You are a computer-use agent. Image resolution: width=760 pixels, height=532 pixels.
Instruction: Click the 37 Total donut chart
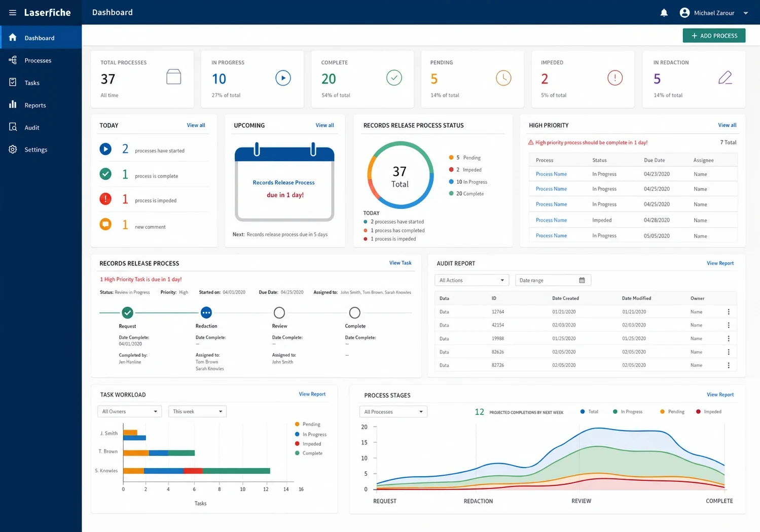pos(400,175)
